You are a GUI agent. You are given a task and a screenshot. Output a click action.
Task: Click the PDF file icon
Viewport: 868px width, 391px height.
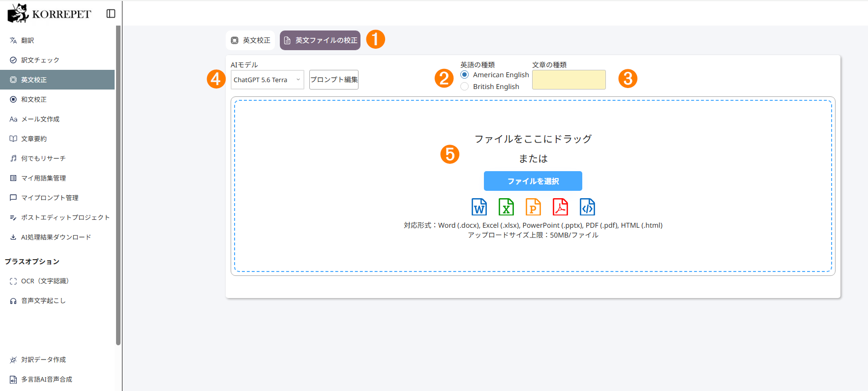coord(560,207)
